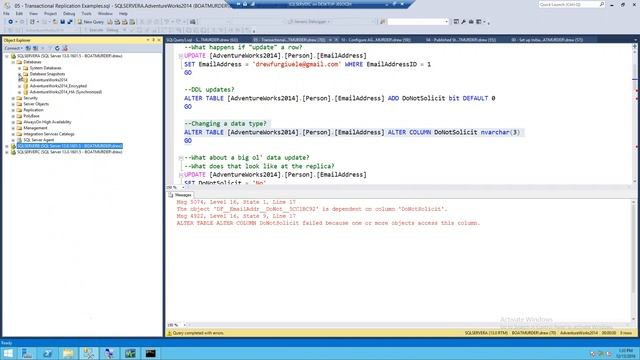The image size is (640, 360).
Task: Click in the Quick Launch search box
Action: click(571, 4)
